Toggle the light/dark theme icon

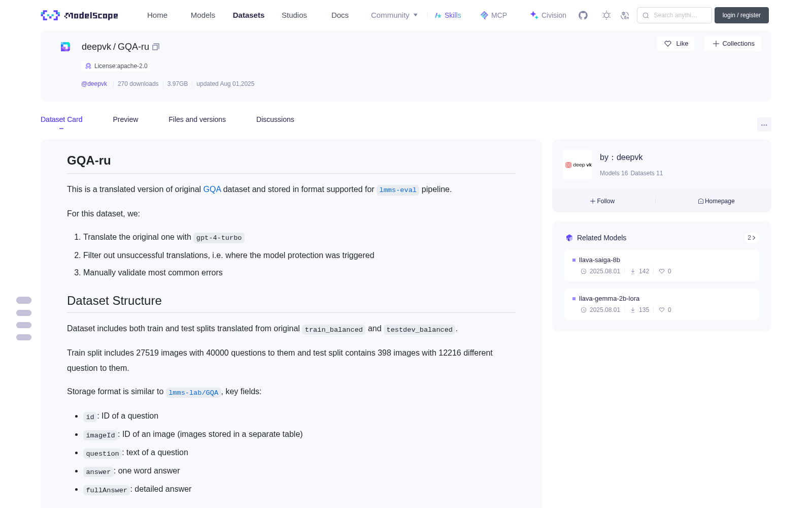(606, 15)
